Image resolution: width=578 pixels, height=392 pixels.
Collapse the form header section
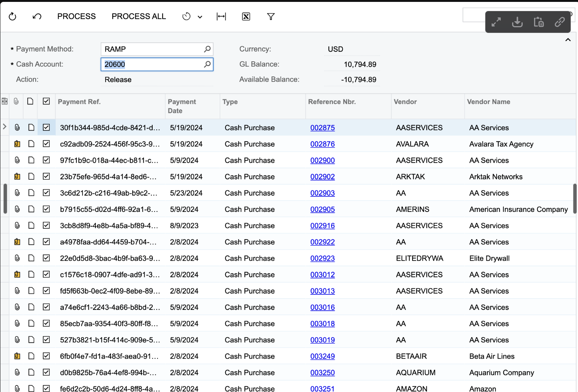click(x=568, y=40)
